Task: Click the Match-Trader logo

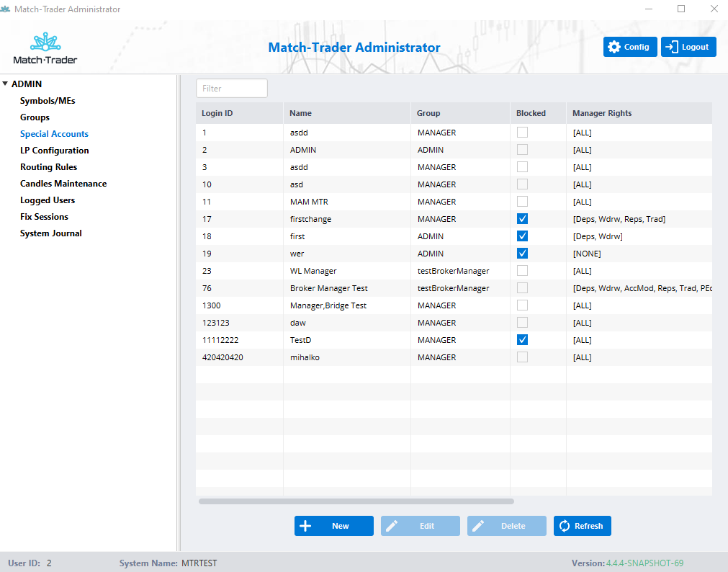Action: pyautogui.click(x=45, y=48)
